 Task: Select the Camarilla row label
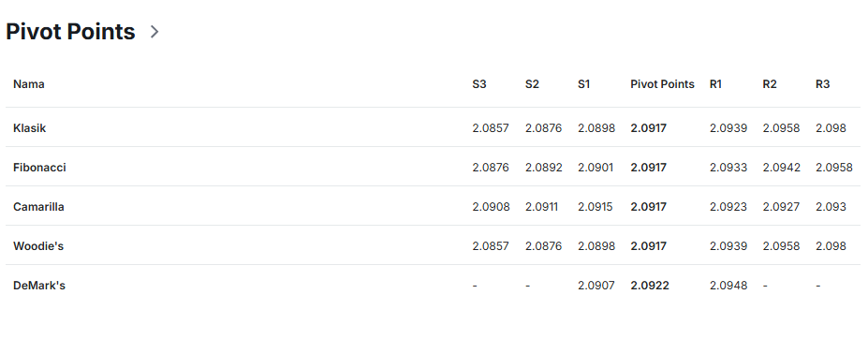(x=38, y=207)
